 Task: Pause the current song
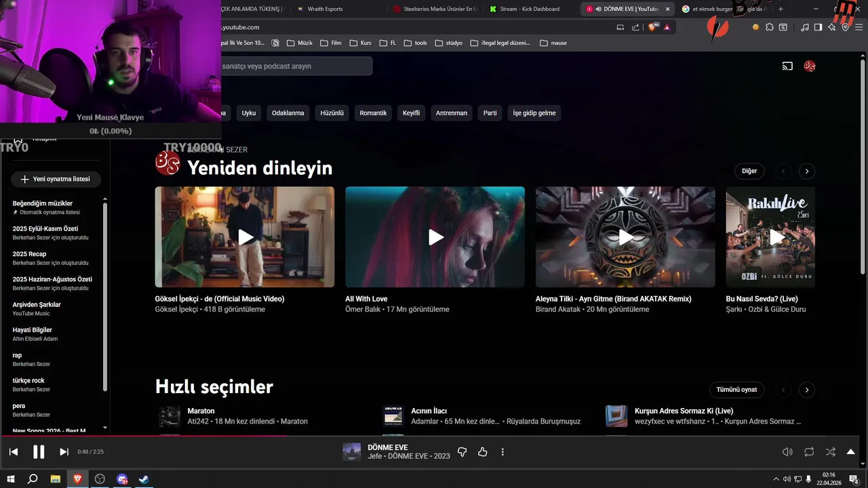coord(39,452)
